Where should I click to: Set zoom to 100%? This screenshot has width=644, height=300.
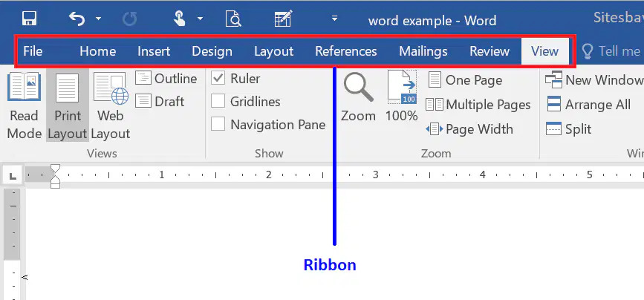coord(402,96)
